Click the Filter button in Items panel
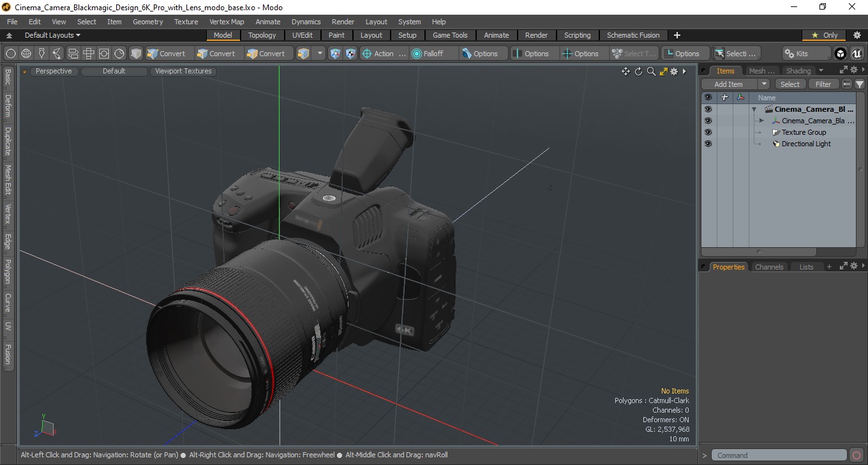The image size is (868, 465). tap(824, 84)
